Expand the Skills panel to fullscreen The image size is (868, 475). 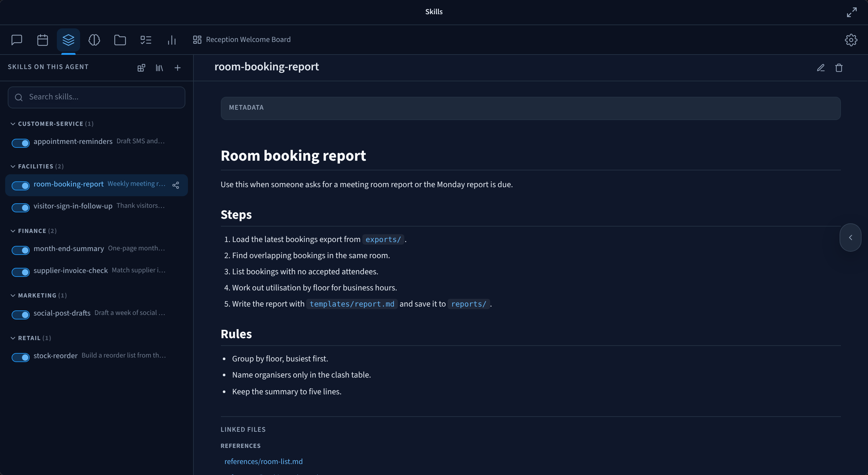852,12
